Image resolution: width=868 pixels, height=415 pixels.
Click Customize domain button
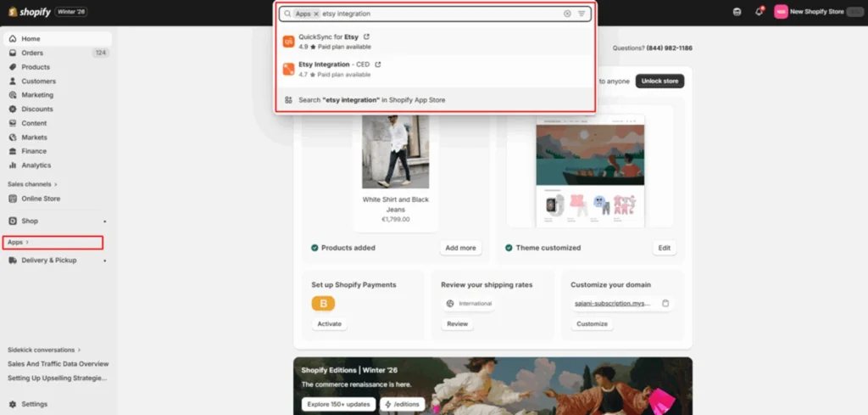592,324
